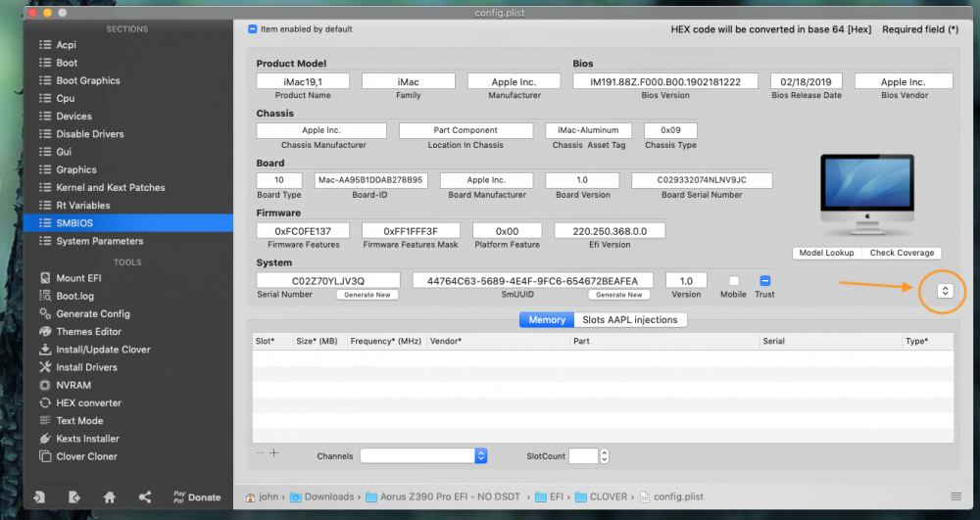Open the list icon at path bar end
980x520 pixels.
955,496
